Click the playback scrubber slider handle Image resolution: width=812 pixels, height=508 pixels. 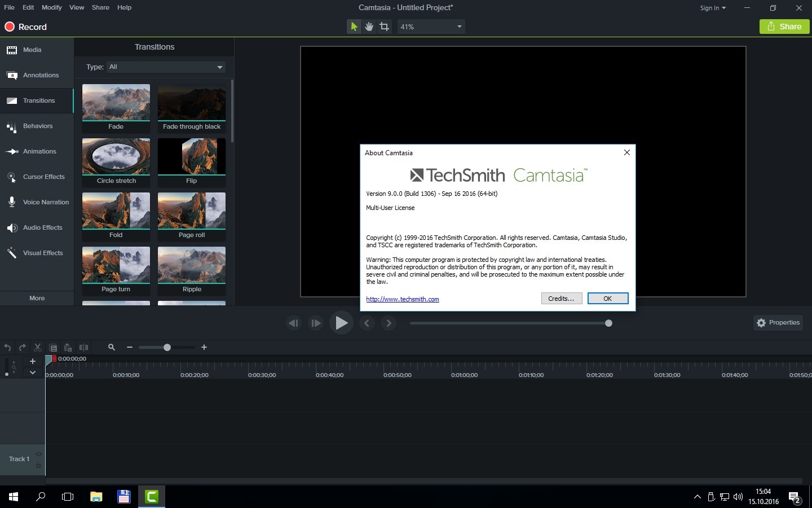point(608,323)
